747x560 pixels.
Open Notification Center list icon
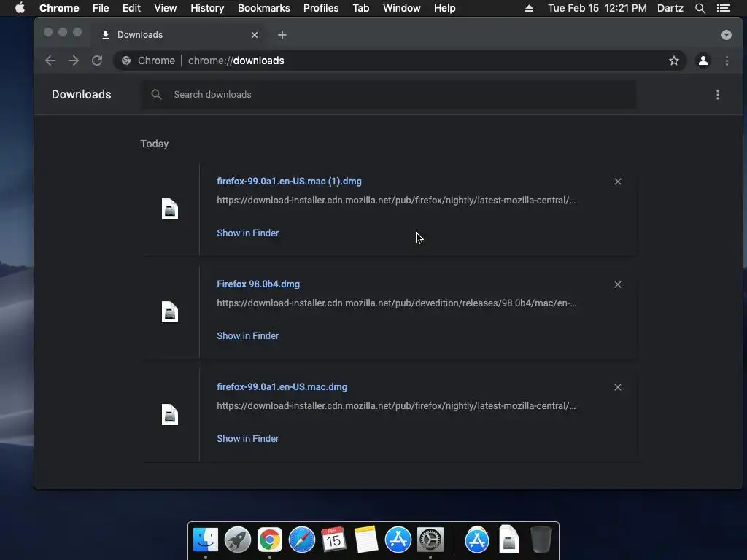723,8
